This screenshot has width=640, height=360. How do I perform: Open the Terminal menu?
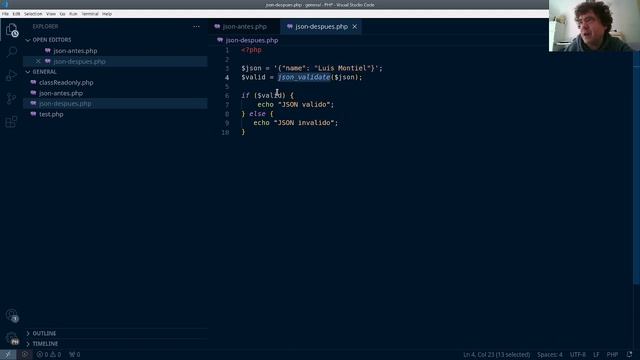(x=90, y=14)
